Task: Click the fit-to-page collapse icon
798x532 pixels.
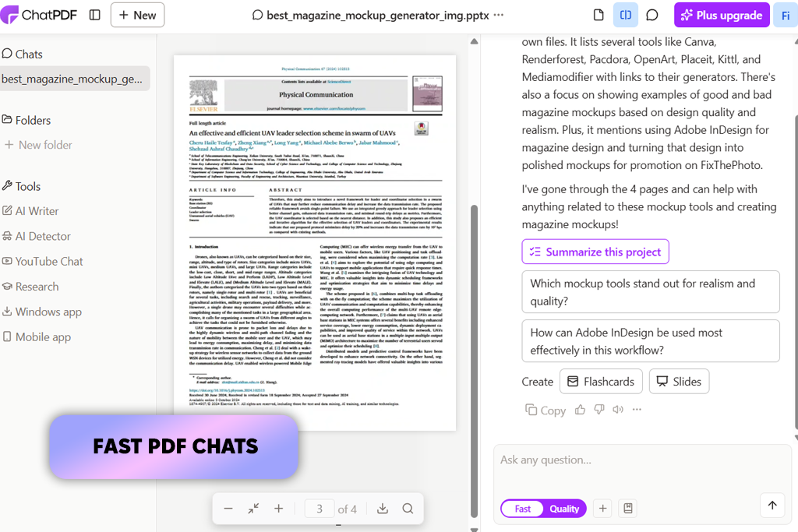Action: pos(253,509)
